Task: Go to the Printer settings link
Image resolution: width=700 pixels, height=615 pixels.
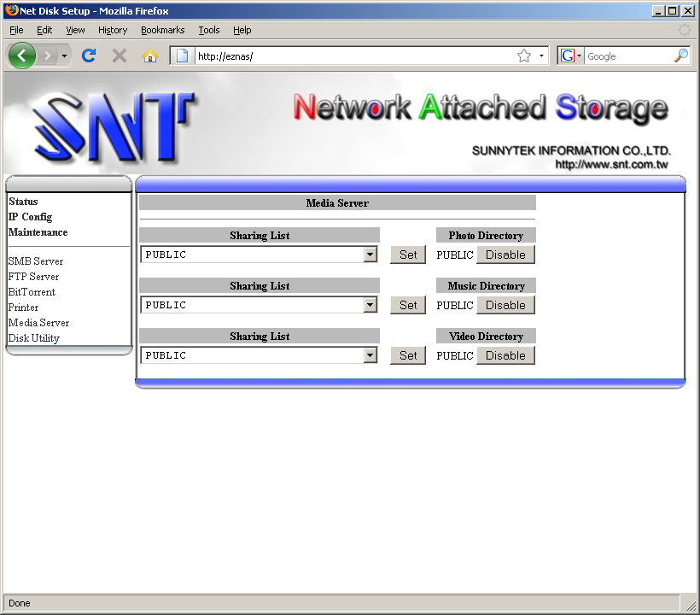Action: (x=23, y=307)
